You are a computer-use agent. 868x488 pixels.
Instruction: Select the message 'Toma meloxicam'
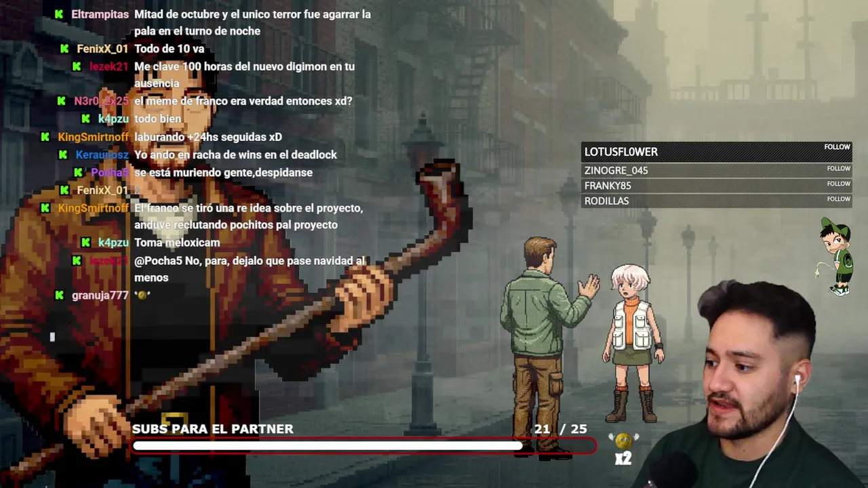point(177,242)
